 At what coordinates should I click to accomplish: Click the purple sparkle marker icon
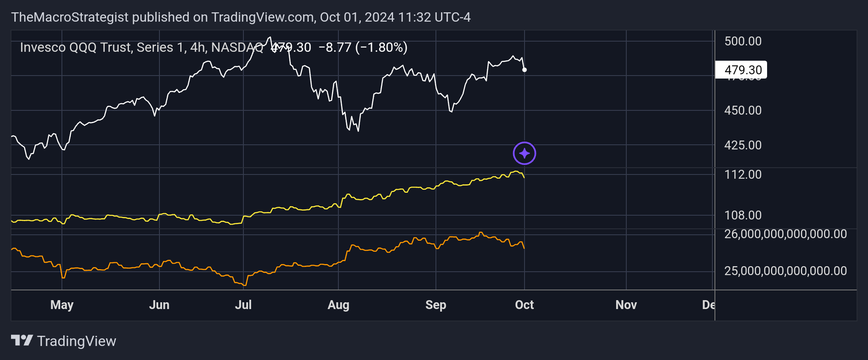525,153
